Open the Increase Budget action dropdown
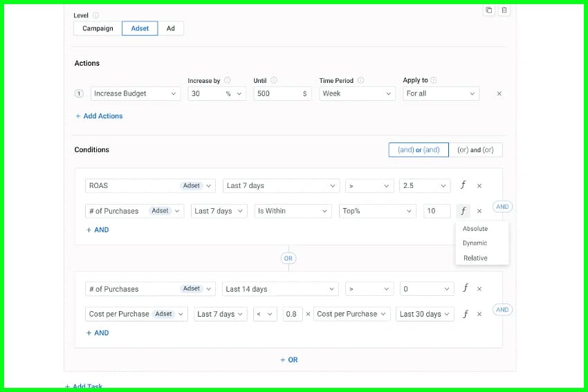This screenshot has height=392, width=588. [x=135, y=93]
